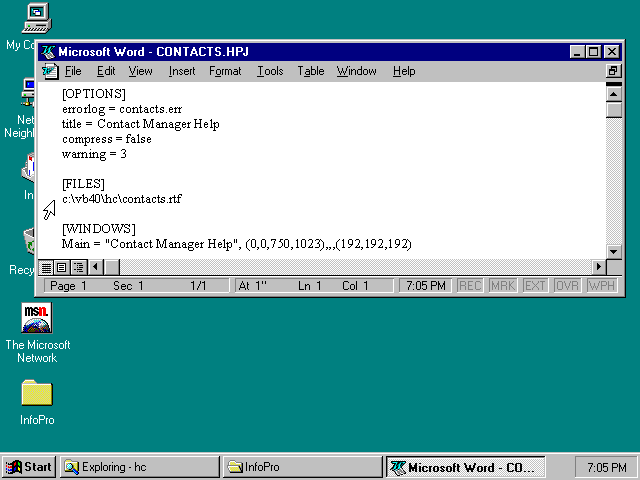Select the InfoPro folder on desktop
Screen dimensions: 640x480
tap(37, 393)
